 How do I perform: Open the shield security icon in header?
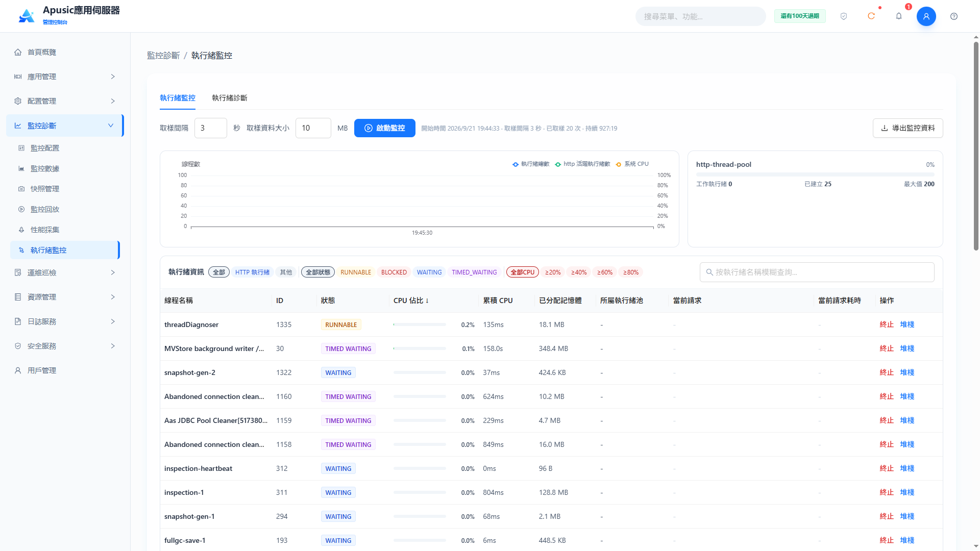844,16
